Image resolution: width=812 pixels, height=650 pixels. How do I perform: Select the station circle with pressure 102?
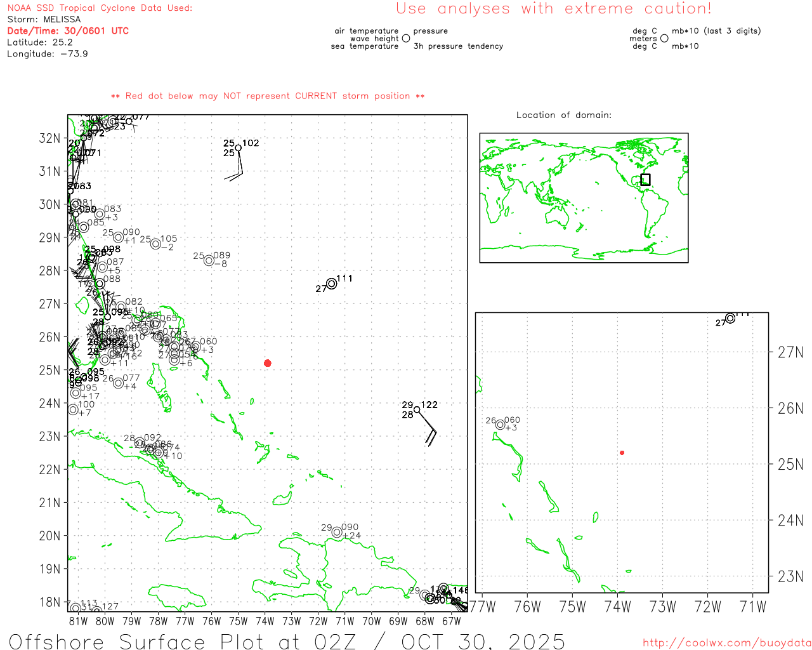coord(239,148)
